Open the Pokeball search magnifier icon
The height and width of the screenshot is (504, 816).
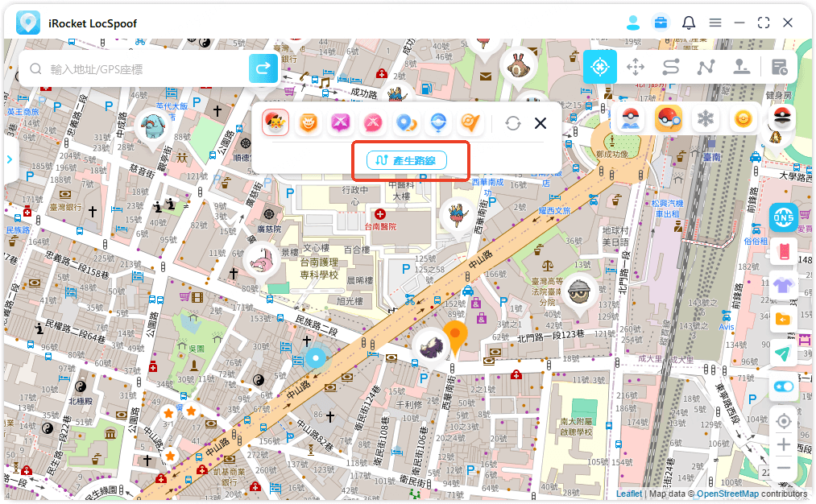[669, 119]
